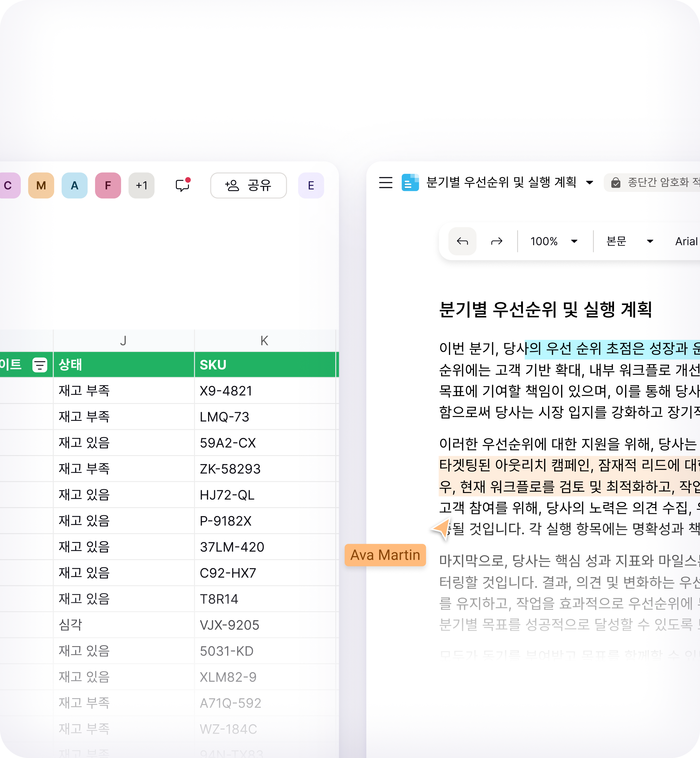Click the blue document file icon

point(410,183)
